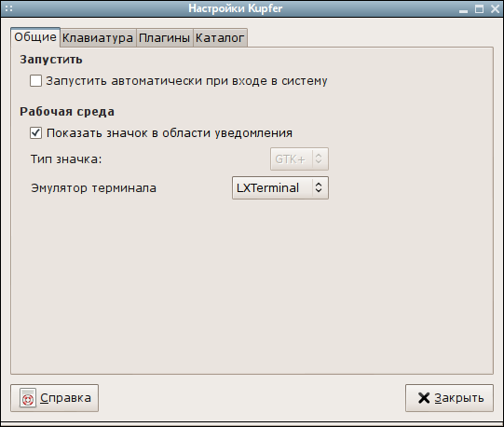Switch to the Каталог tab
Screen dimensions: 504x427
pyautogui.click(x=220, y=38)
